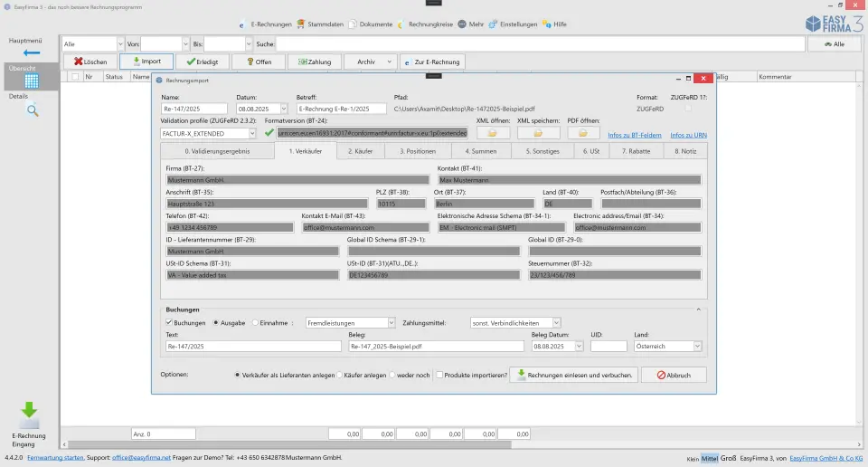This screenshot has height=467, width=868.
Task: Select the Käufer anlegen radio option
Action: 339,375
